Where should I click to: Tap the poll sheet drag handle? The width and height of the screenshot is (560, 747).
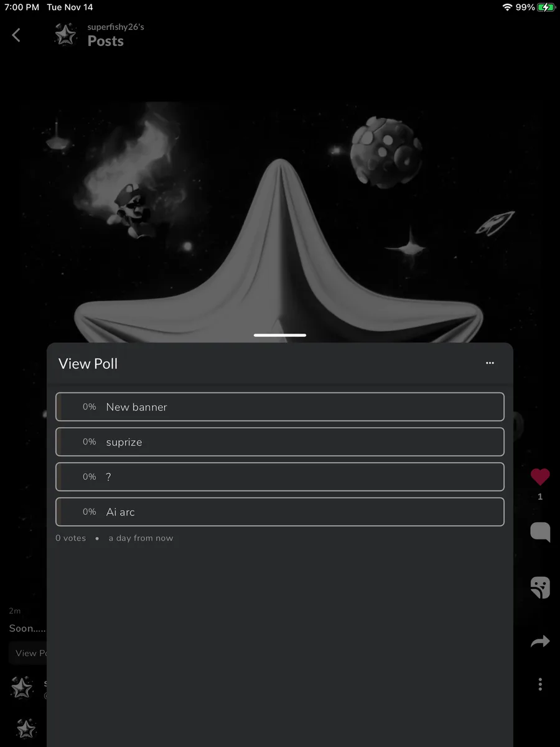click(x=280, y=335)
